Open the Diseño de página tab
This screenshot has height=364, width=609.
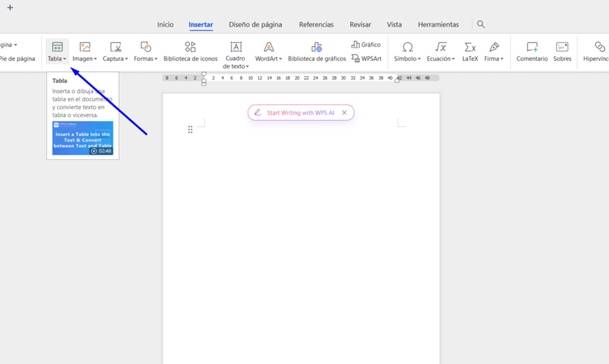[255, 25]
